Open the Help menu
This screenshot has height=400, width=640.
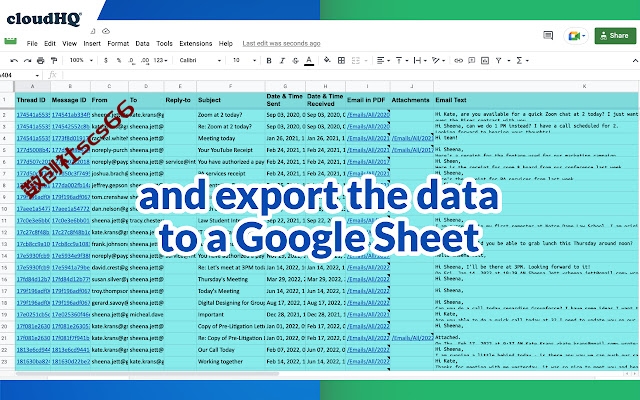[226, 43]
